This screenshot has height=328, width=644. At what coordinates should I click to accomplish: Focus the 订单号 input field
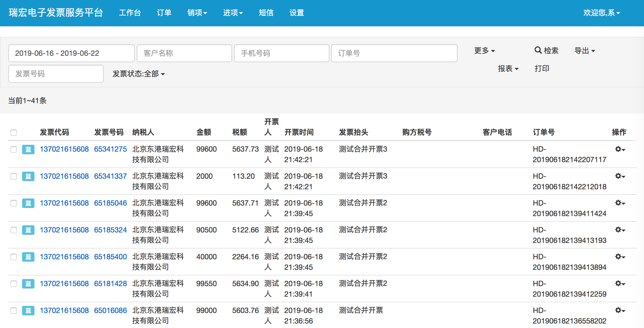394,53
